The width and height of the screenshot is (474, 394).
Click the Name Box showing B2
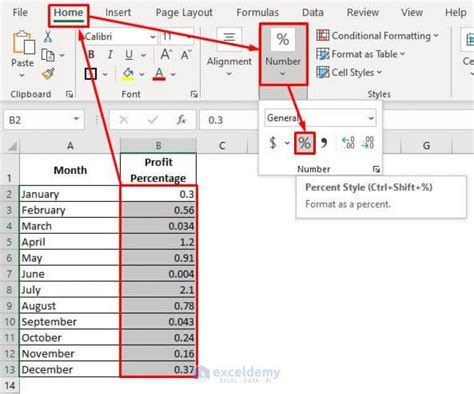[44, 120]
